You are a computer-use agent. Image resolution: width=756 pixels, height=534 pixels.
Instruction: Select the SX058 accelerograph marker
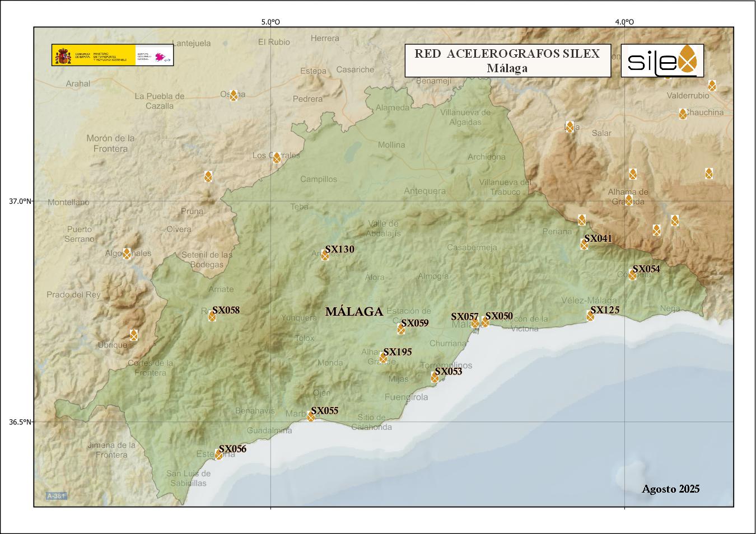[x=212, y=316]
